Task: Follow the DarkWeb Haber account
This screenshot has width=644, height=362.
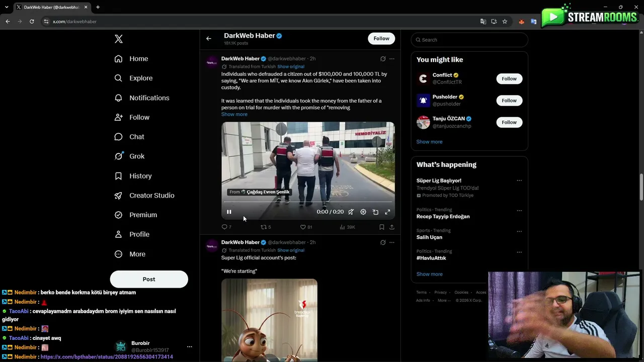Action: (x=381, y=38)
